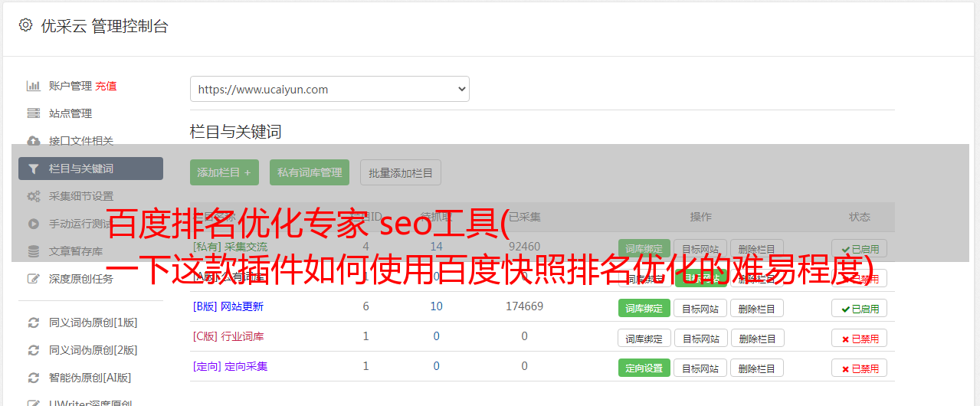Viewport: 980px width, 406px height.
Task: Click the gear icon beside 优采云 管理控制台
Action: tap(25, 25)
